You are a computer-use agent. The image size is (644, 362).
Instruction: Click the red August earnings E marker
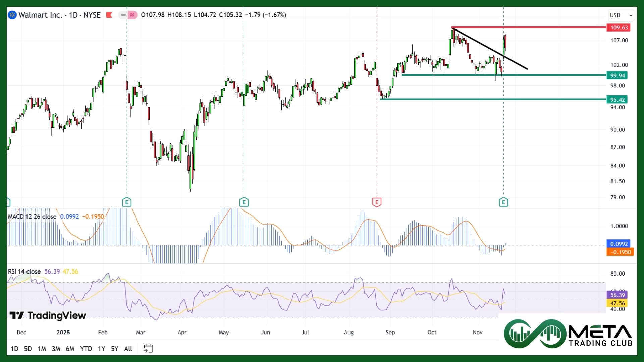[377, 202]
